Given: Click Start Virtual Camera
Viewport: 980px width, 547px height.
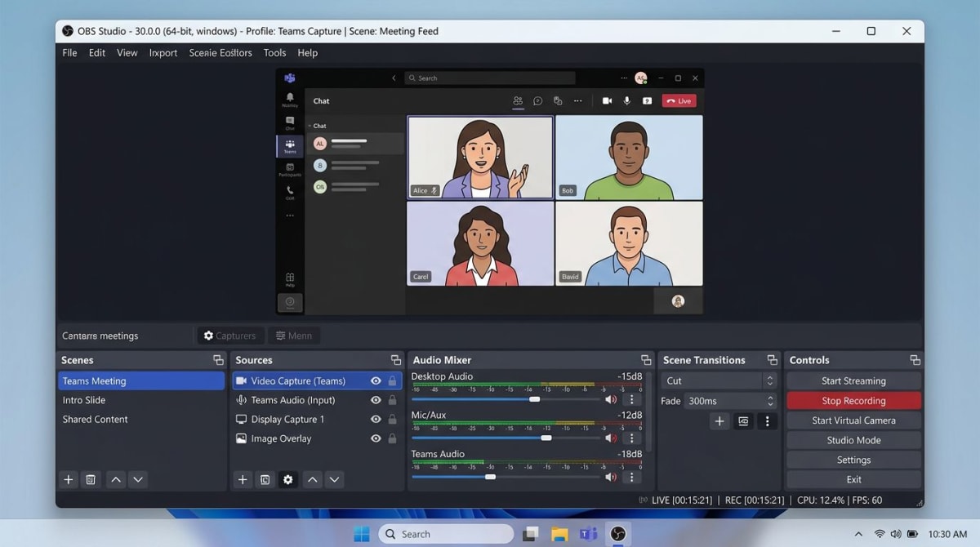Looking at the screenshot, I should (x=853, y=420).
